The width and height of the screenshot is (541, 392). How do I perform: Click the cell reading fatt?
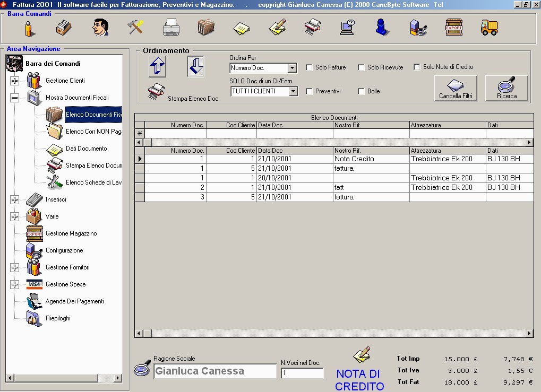[371, 188]
